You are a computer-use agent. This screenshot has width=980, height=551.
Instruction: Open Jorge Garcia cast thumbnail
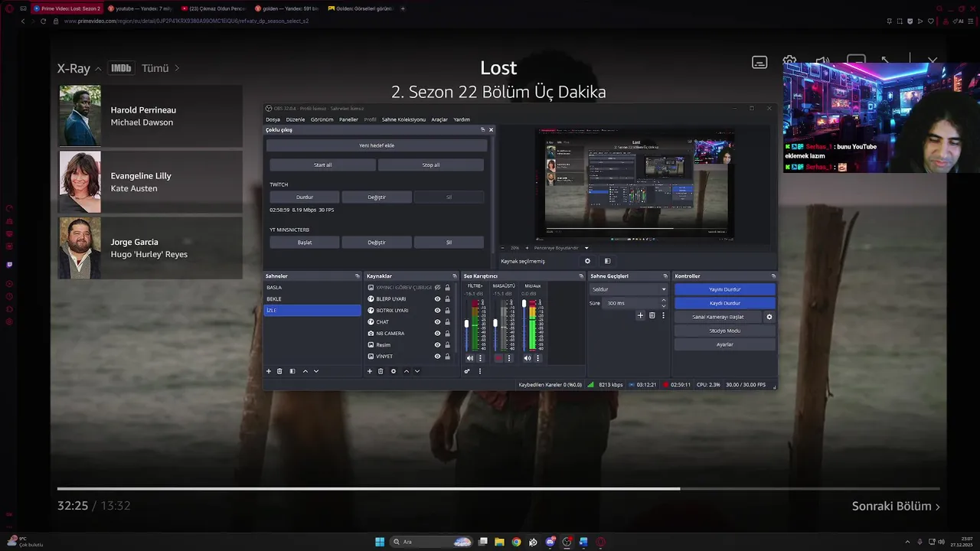(x=80, y=248)
